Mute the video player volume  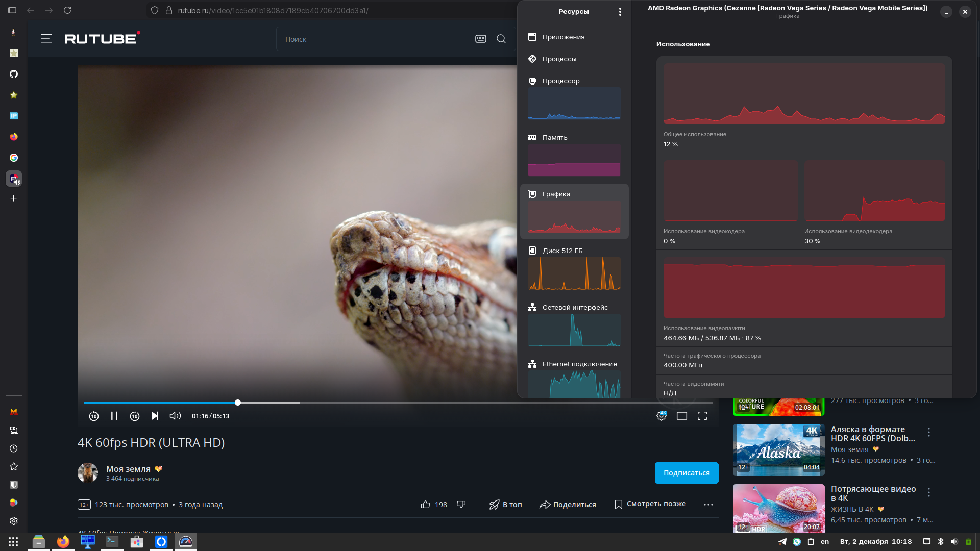pos(175,416)
